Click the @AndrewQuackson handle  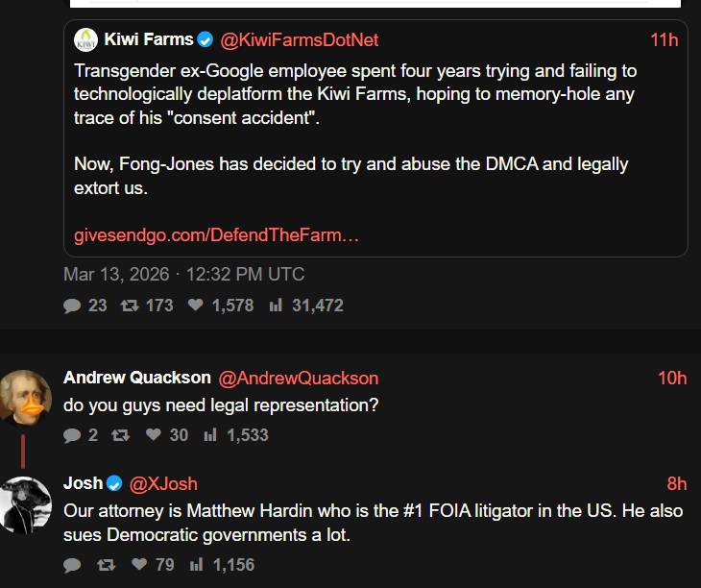click(x=299, y=378)
